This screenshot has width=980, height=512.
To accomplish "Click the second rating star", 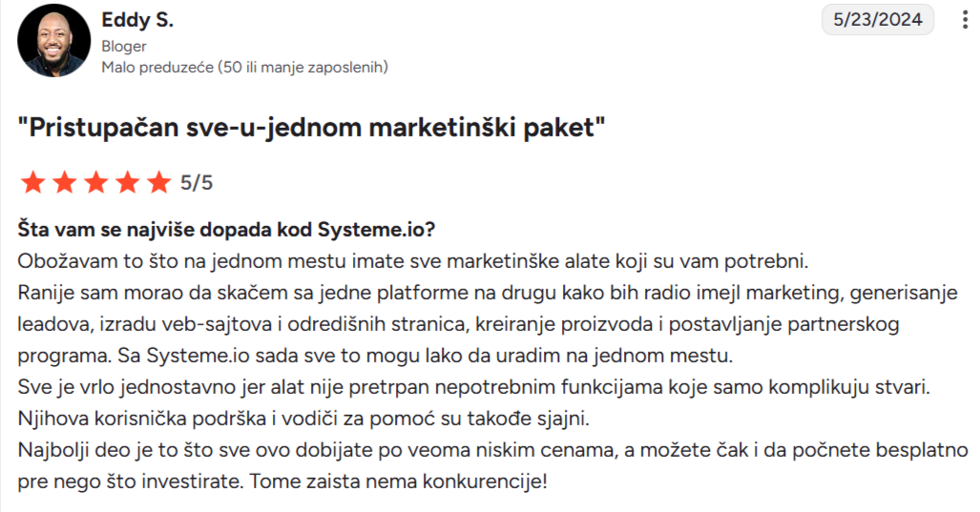I will (x=64, y=182).
